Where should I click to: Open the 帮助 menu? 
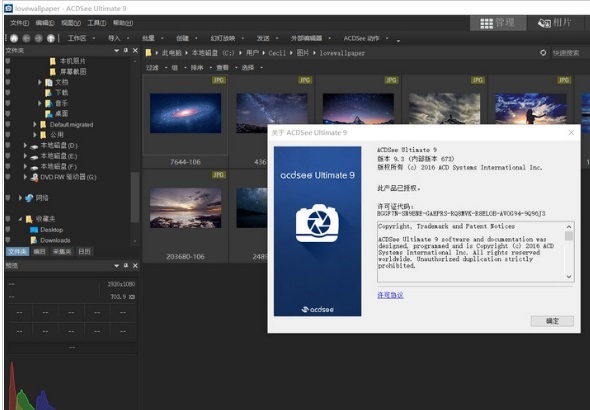(123, 23)
